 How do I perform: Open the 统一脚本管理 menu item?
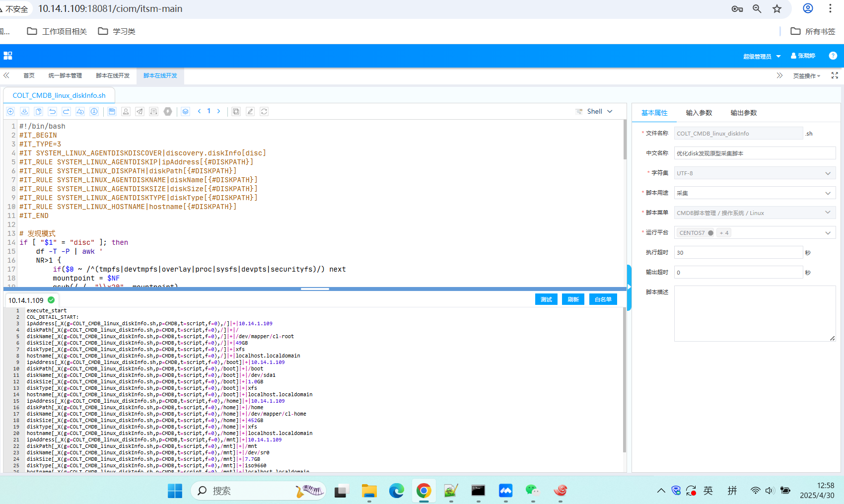65,75
